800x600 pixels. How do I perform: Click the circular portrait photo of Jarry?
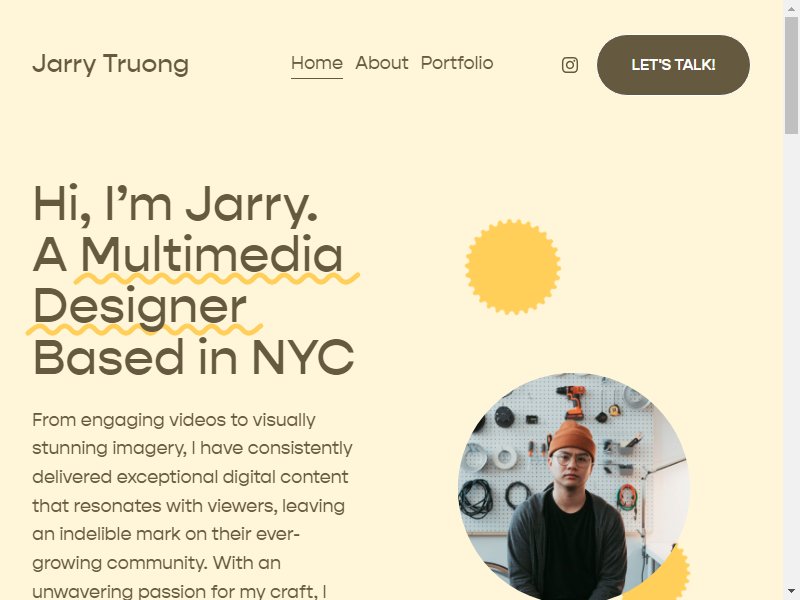click(574, 487)
